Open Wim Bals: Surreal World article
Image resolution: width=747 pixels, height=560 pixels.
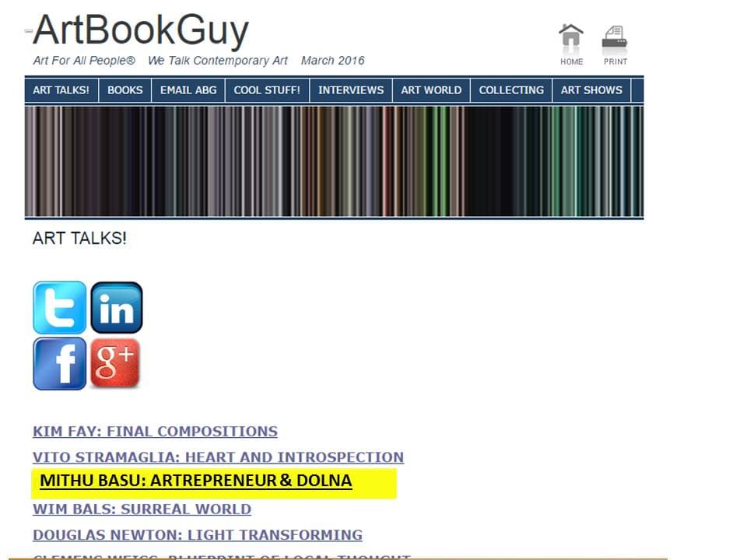[x=142, y=509]
